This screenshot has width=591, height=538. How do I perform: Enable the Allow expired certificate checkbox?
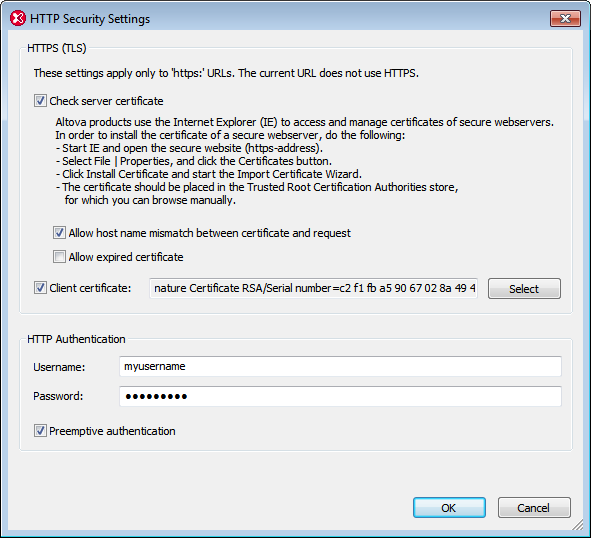pyautogui.click(x=59, y=257)
